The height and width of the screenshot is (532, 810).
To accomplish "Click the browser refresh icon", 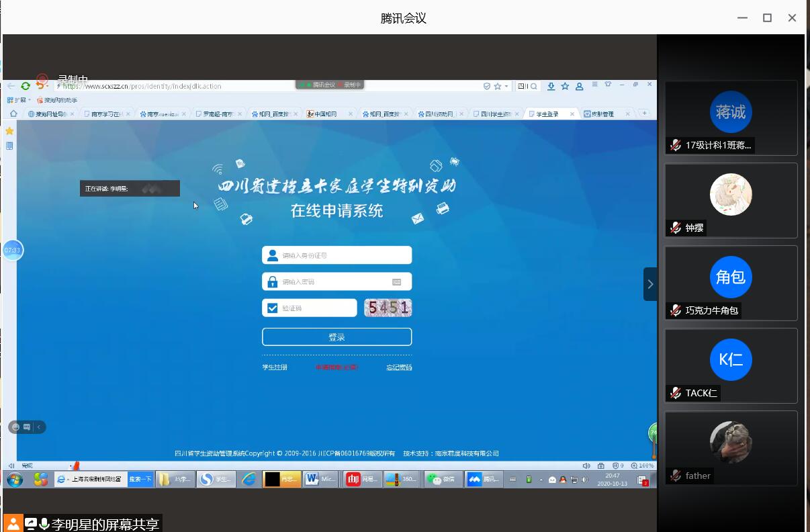I will [x=26, y=86].
